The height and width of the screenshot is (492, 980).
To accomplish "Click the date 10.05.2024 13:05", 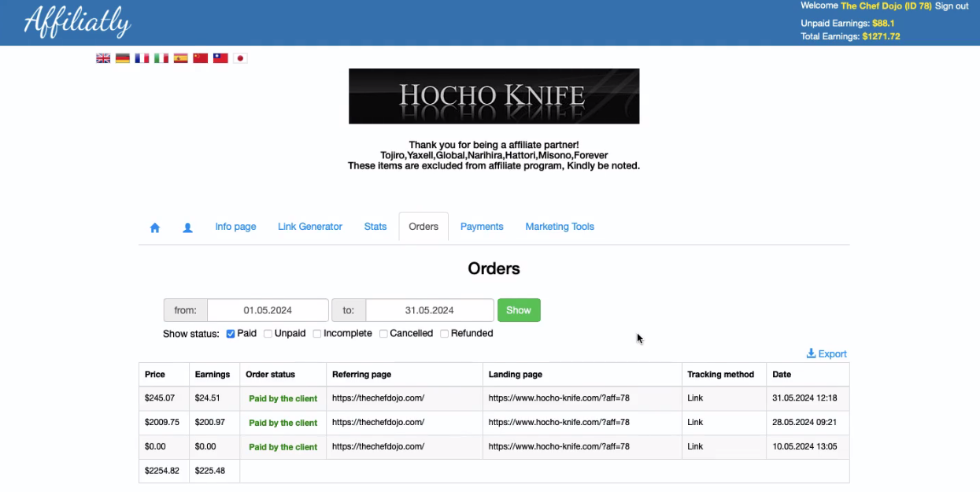I will tap(804, 446).
